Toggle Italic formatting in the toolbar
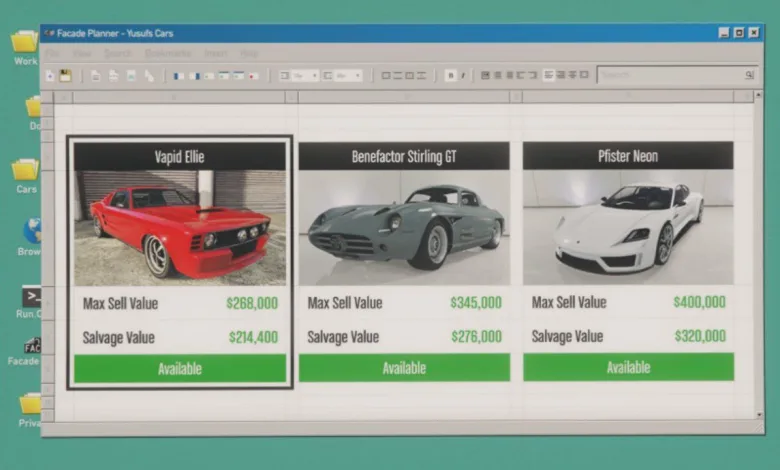The image size is (780, 470). point(462,75)
